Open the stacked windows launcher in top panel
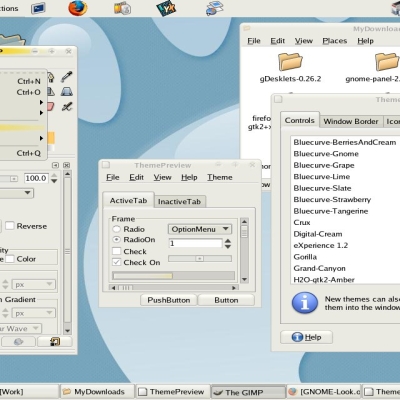The width and height of the screenshot is (400, 400). pos(214,8)
